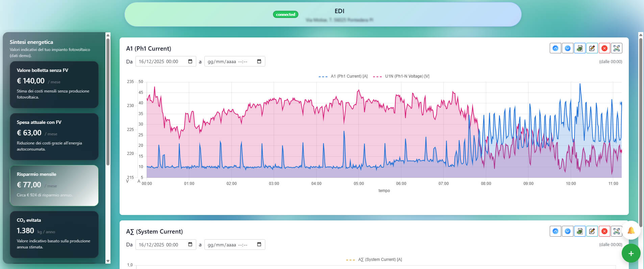This screenshot has width=644, height=269.
Task: Export A1 (Ph1 Current) chart data to CSV
Action: [580, 48]
